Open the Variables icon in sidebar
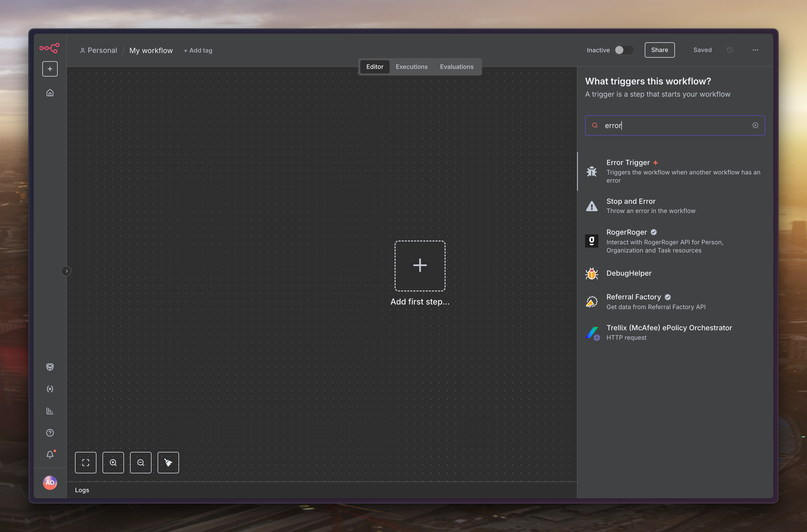 (50, 389)
